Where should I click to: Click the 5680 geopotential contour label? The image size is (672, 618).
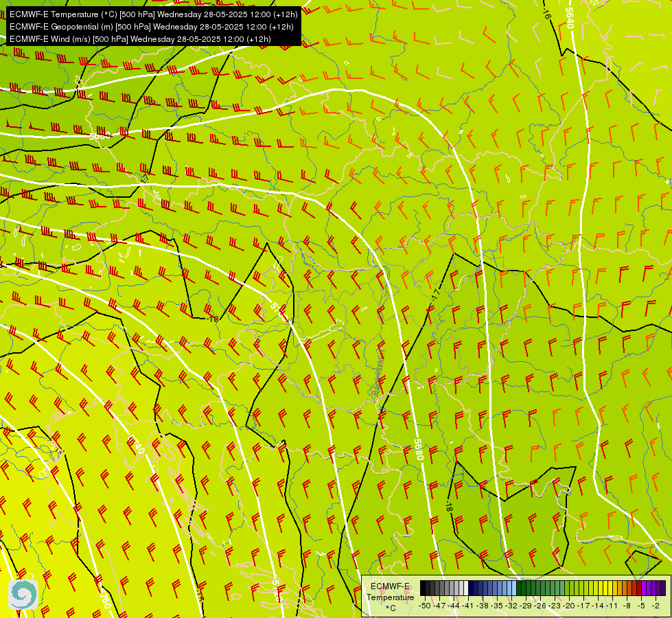coord(419,450)
